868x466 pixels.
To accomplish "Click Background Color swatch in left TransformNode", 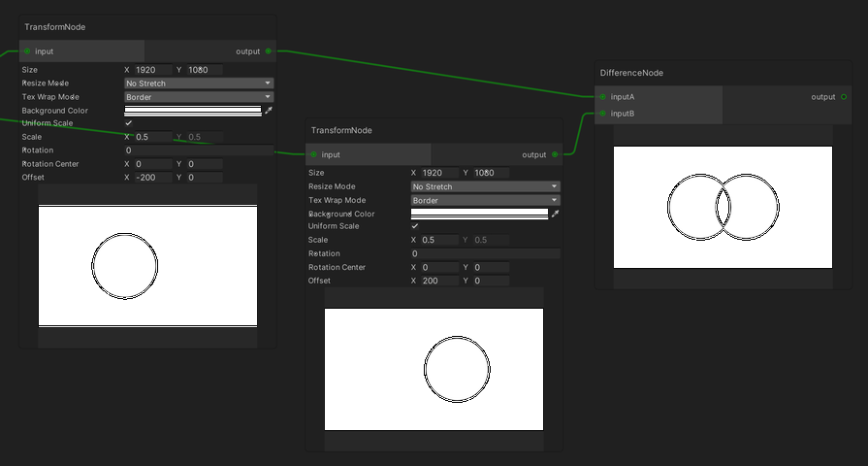I will (193, 111).
